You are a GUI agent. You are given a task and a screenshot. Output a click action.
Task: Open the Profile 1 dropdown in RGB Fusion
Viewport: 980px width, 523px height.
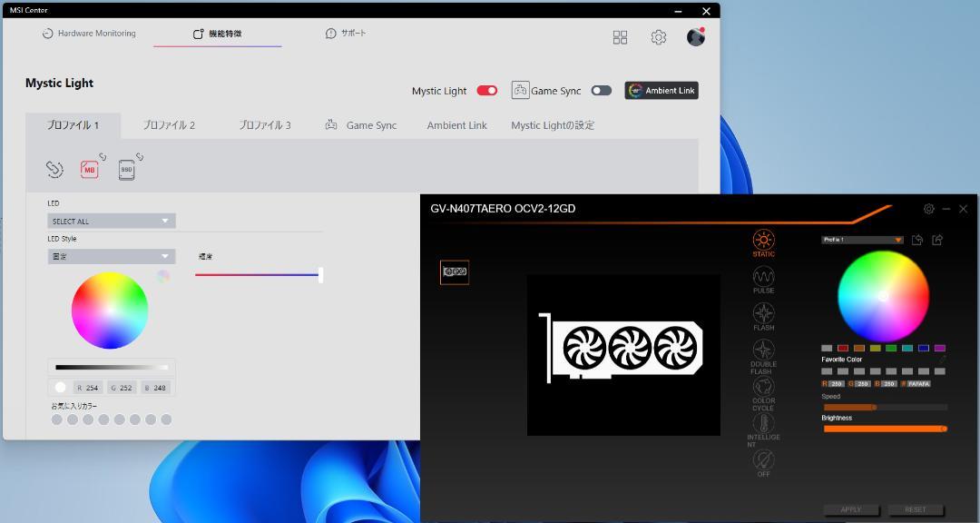[862, 240]
